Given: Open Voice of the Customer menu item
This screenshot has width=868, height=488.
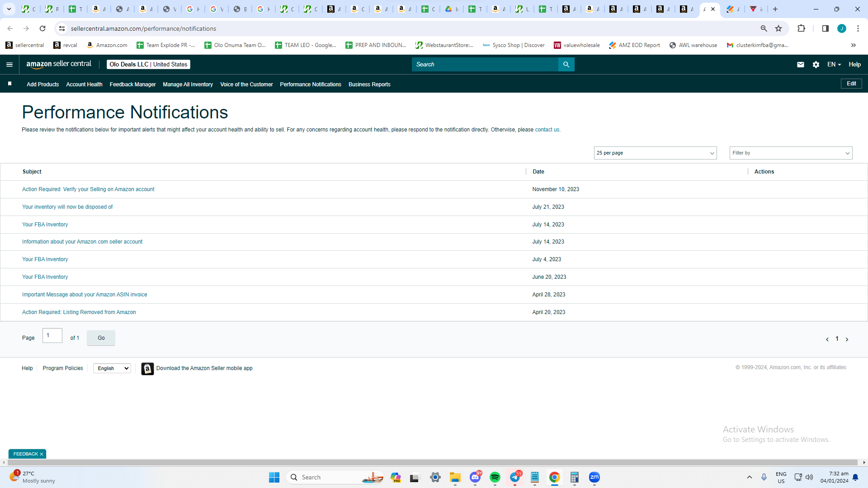Looking at the screenshot, I should click(x=246, y=84).
